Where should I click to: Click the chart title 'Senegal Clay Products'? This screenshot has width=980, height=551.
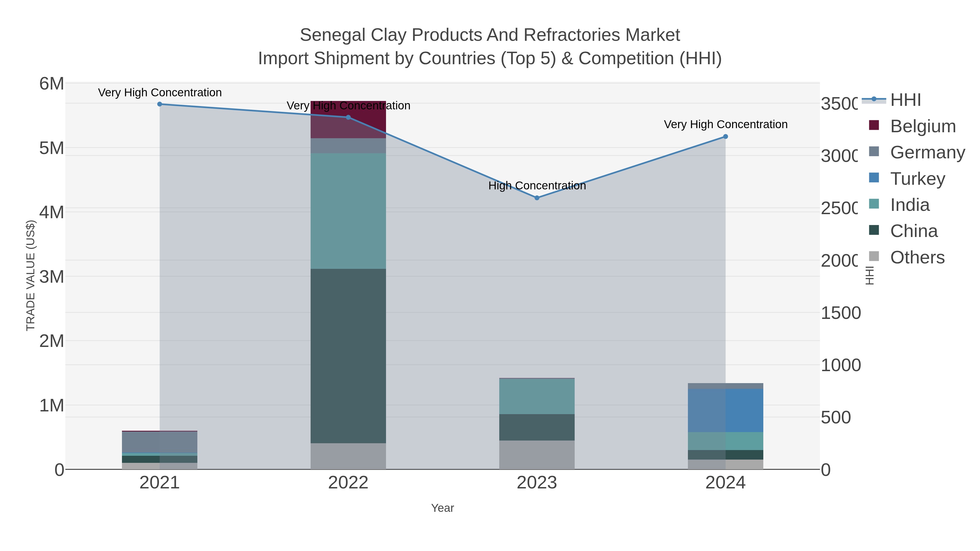tap(490, 35)
